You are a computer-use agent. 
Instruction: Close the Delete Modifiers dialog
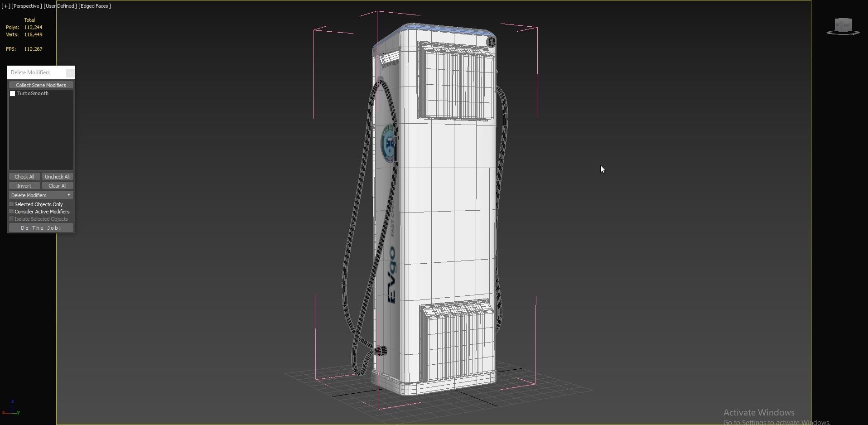click(x=70, y=72)
